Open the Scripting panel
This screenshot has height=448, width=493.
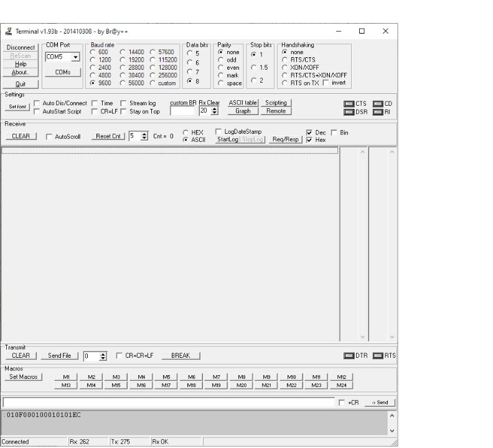click(x=276, y=103)
